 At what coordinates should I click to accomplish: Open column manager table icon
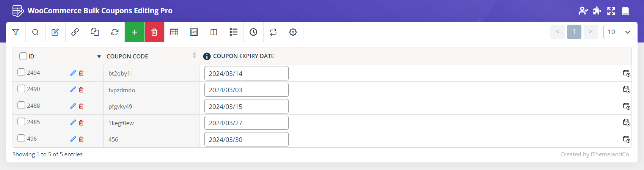[174, 32]
